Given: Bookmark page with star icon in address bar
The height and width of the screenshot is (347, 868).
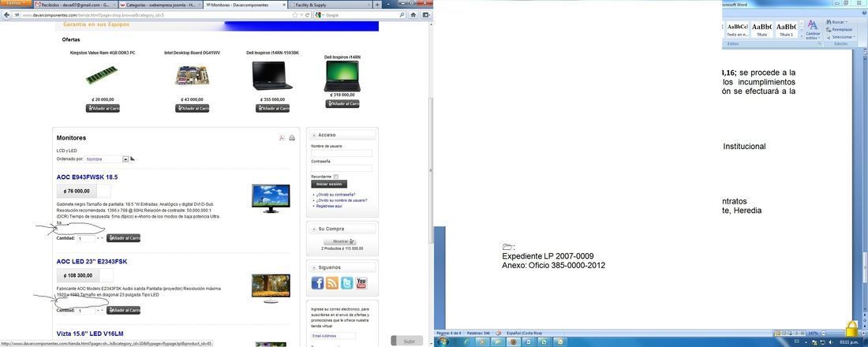Looking at the screenshot, I should coord(295,15).
